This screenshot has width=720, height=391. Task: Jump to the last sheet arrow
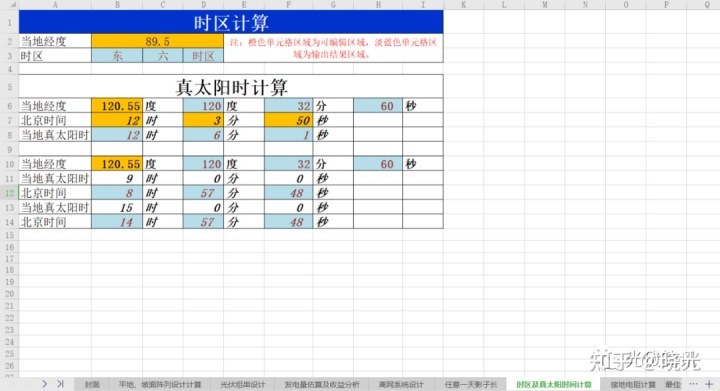pos(60,384)
